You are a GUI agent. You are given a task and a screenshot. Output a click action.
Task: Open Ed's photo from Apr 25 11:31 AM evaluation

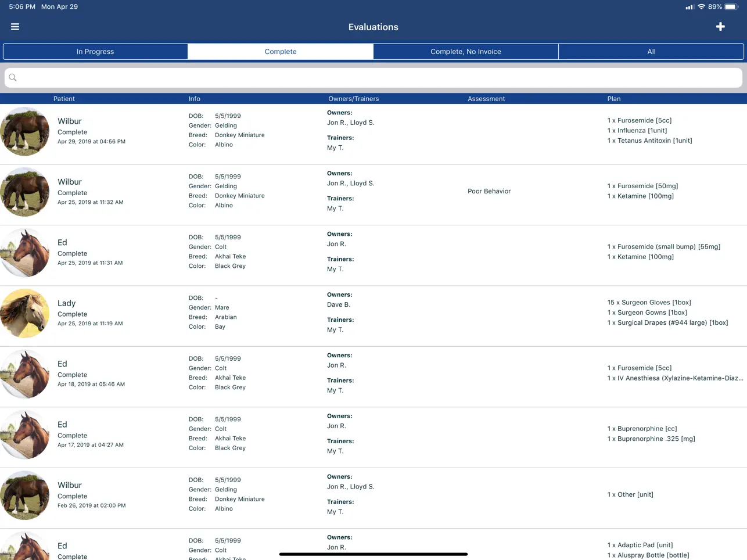point(24,253)
